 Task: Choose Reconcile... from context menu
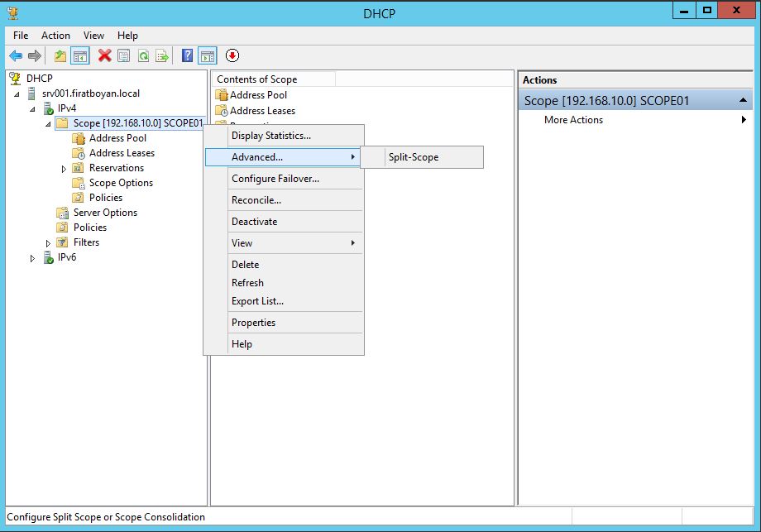(284, 200)
